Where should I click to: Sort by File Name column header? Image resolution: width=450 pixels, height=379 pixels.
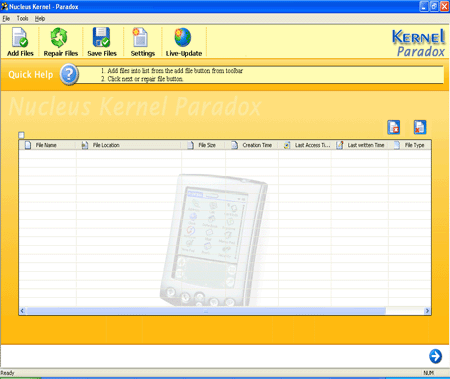click(x=48, y=145)
